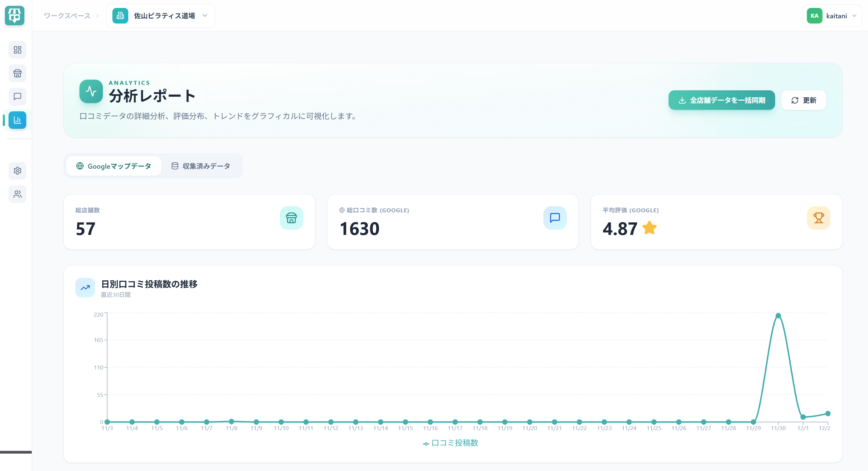Click the app logo in top-left corner
Image resolution: width=868 pixels, height=471 pixels.
coord(14,16)
